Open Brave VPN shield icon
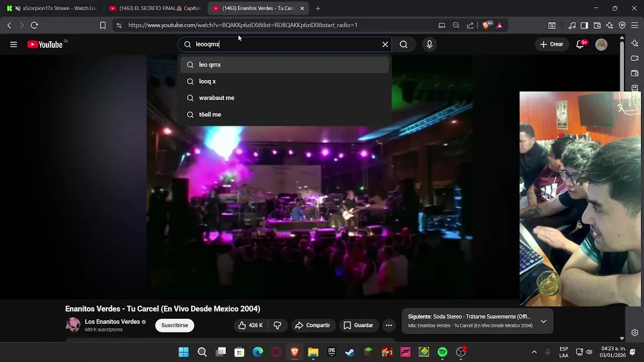The width and height of the screenshot is (644, 362). pos(622,25)
